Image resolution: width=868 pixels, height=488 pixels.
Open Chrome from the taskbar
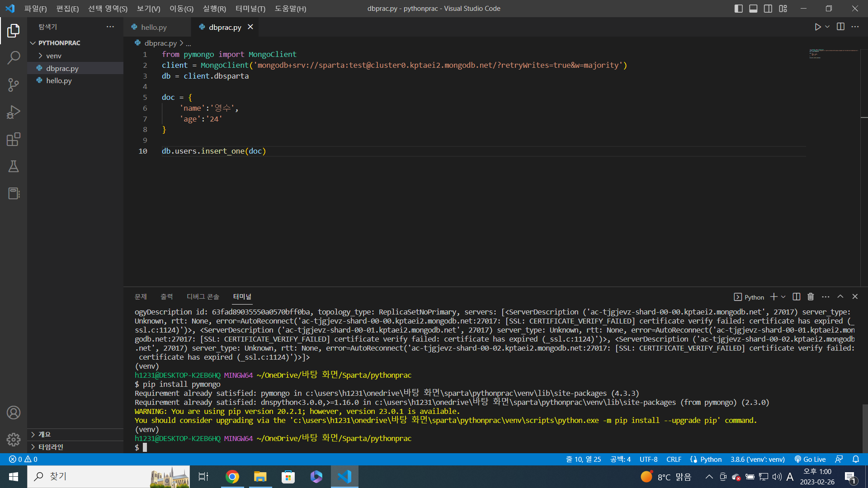pyautogui.click(x=232, y=477)
